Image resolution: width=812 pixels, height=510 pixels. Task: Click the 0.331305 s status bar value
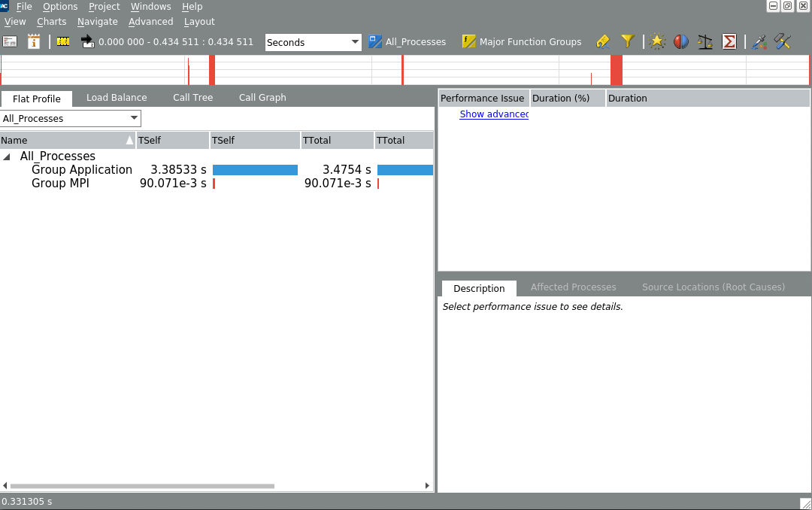[x=27, y=502]
